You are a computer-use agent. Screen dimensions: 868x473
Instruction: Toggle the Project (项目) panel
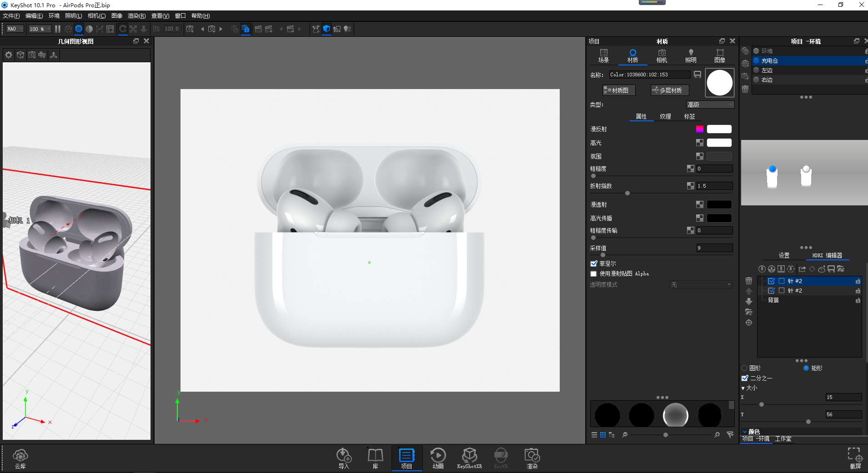pos(406,458)
